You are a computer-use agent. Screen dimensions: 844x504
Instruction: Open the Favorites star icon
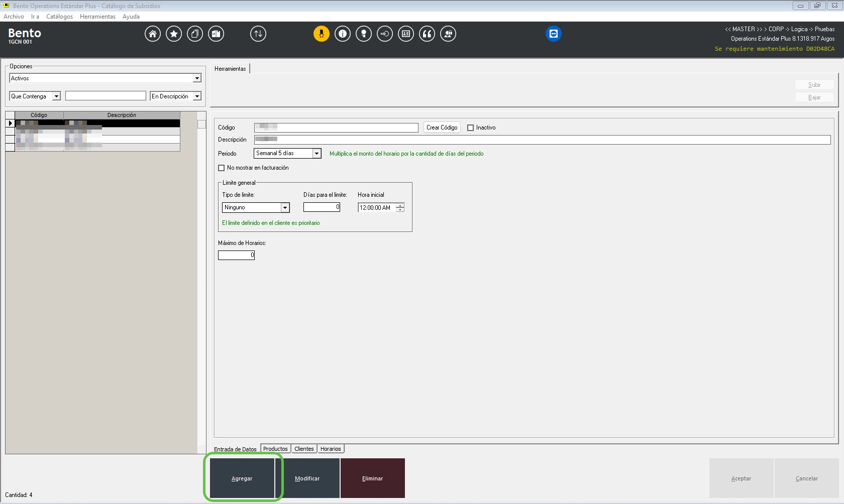click(x=174, y=34)
